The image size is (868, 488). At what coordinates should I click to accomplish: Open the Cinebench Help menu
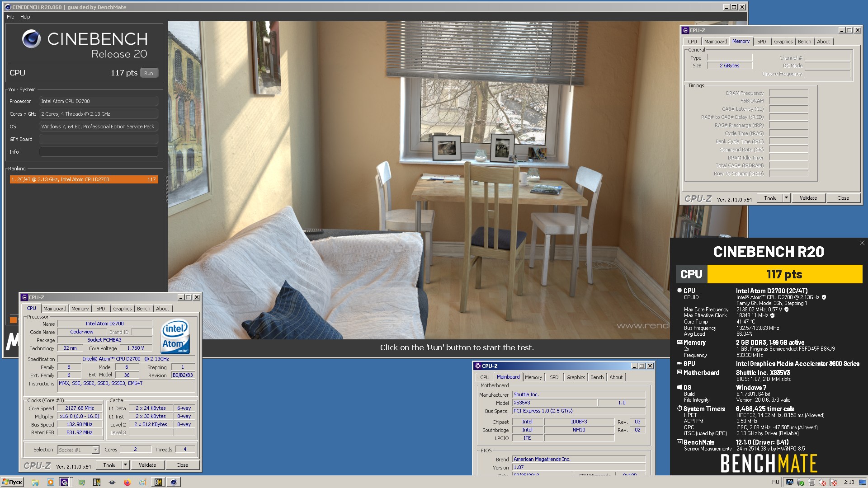pyautogui.click(x=25, y=17)
